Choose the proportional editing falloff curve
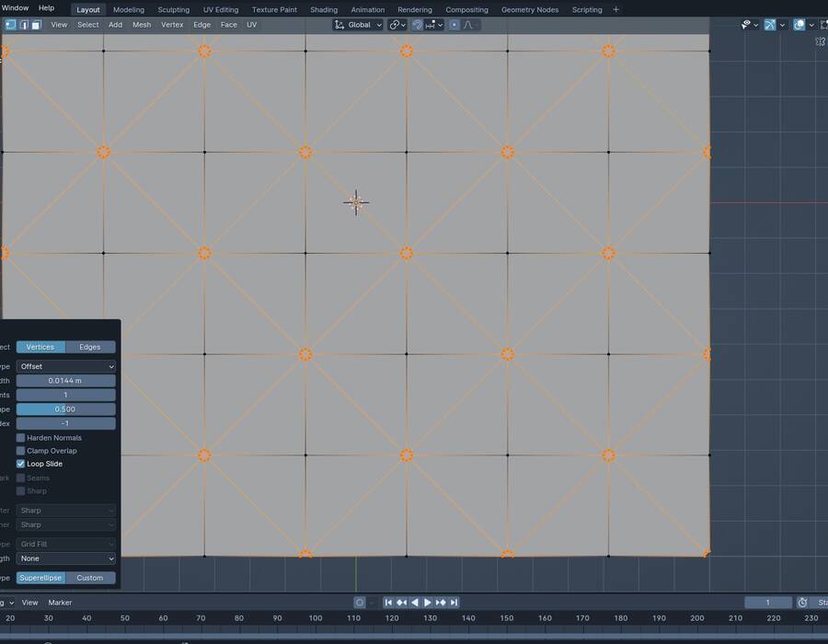This screenshot has height=644, width=828. [x=468, y=25]
